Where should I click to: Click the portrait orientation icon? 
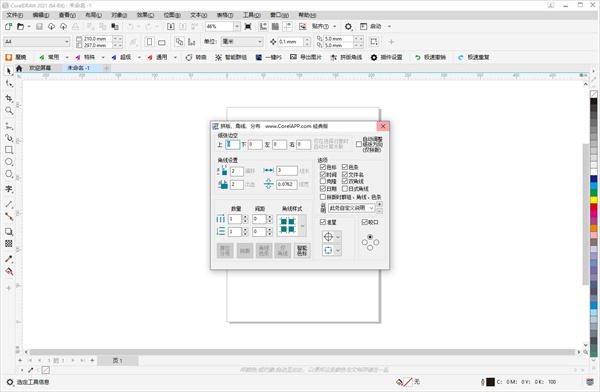tap(150, 42)
